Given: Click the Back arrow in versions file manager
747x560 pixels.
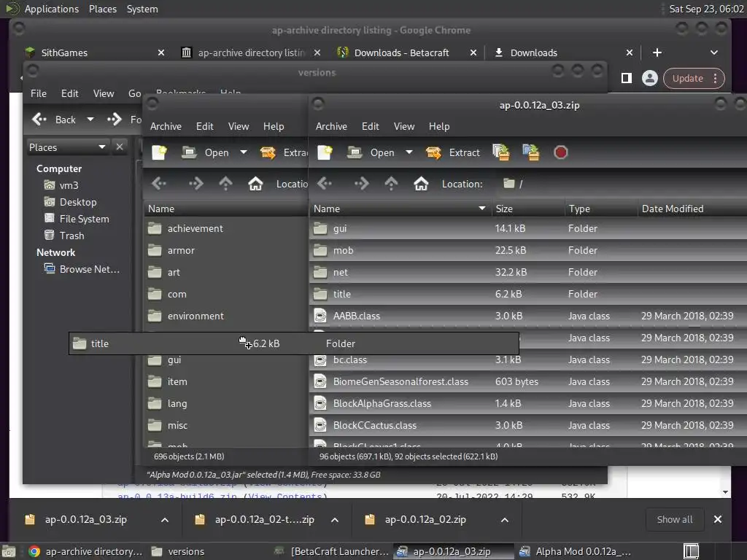Looking at the screenshot, I should pyautogui.click(x=39, y=119).
